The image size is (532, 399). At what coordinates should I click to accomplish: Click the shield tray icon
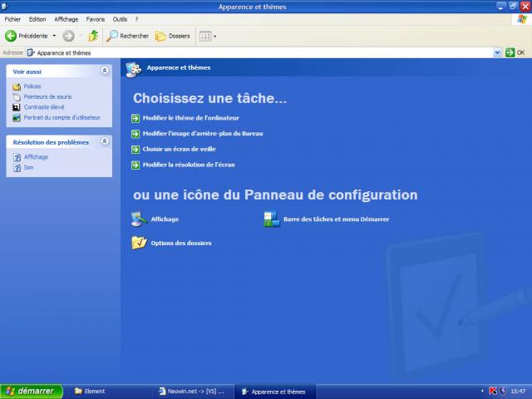503,392
